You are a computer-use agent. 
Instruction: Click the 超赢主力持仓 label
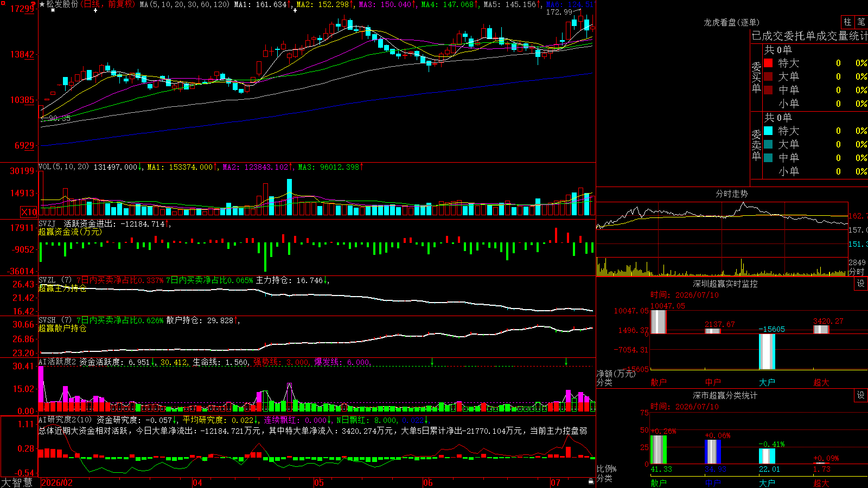pyautogui.click(x=62, y=288)
